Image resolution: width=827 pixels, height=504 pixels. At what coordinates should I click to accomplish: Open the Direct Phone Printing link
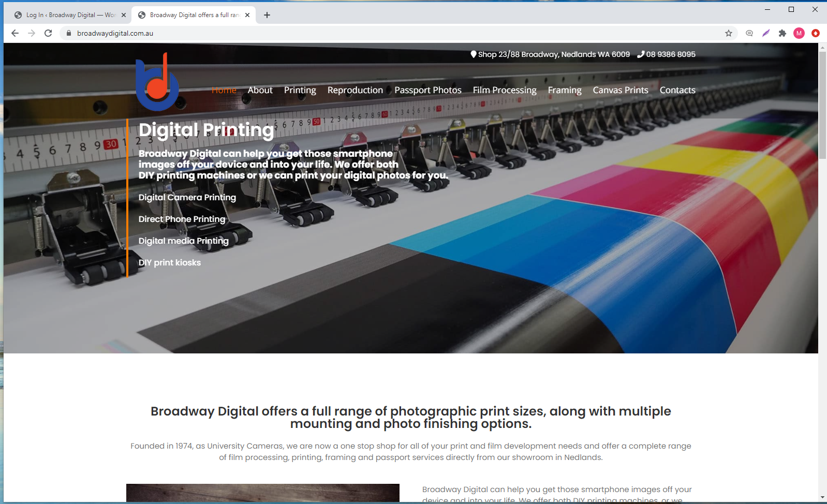(182, 219)
